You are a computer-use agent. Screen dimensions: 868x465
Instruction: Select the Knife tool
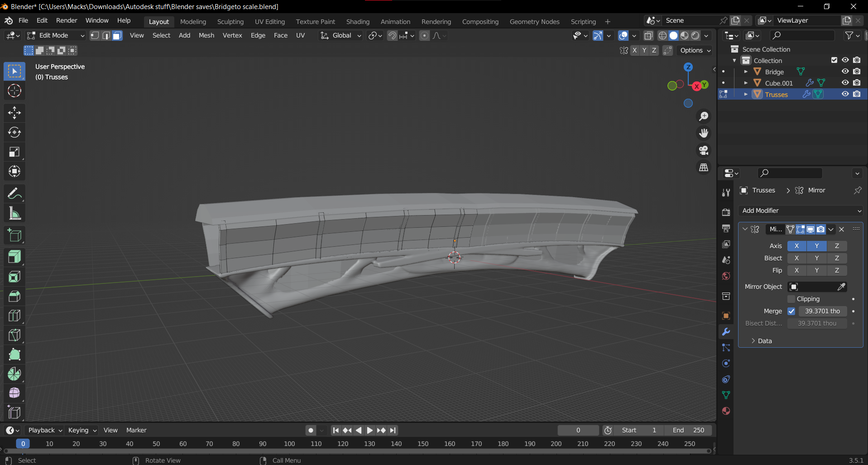(14, 335)
